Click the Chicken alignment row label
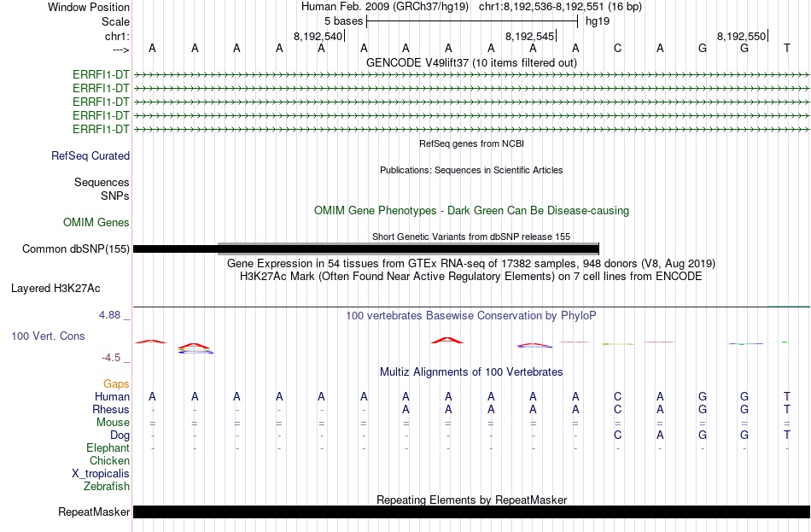This screenshot has height=532, width=811. (x=109, y=460)
